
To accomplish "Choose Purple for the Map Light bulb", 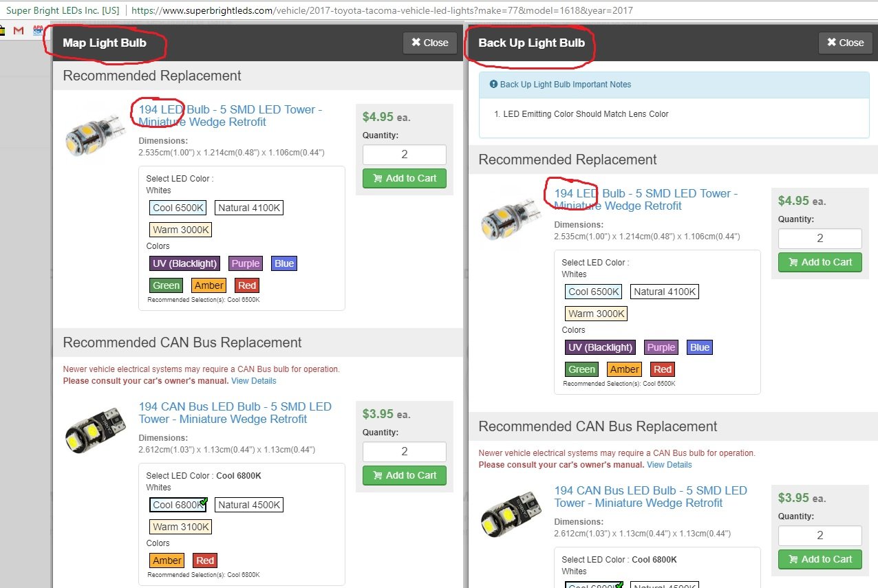I will 246,263.
